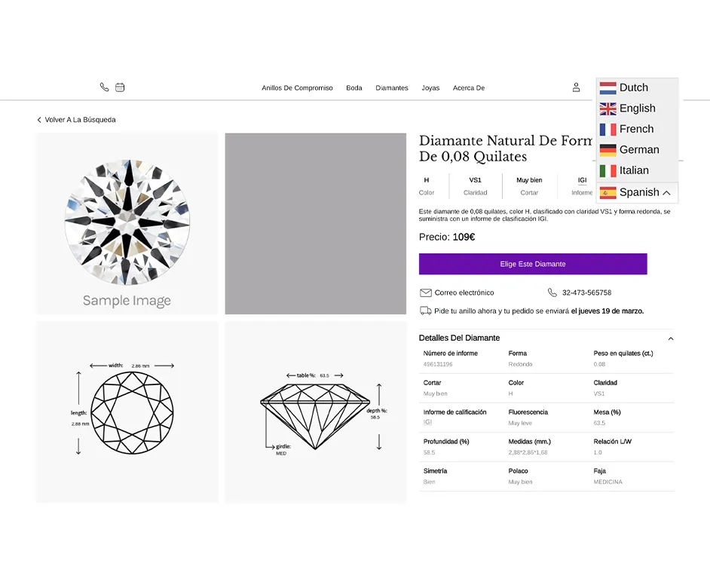Click the Elige Este Diamante button
Viewport: 710px width, 588px height.
point(533,264)
